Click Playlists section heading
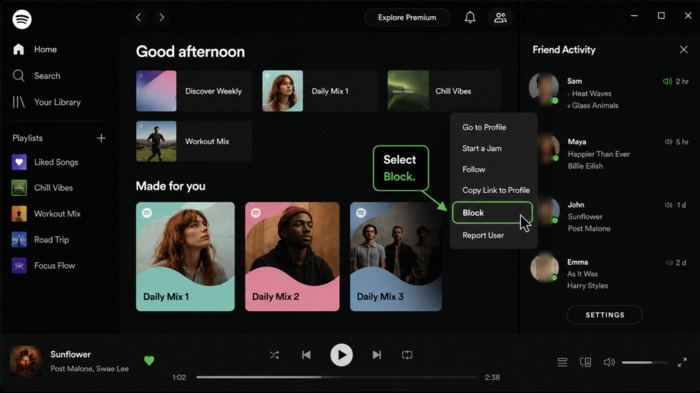This screenshot has width=700, height=393. [28, 138]
